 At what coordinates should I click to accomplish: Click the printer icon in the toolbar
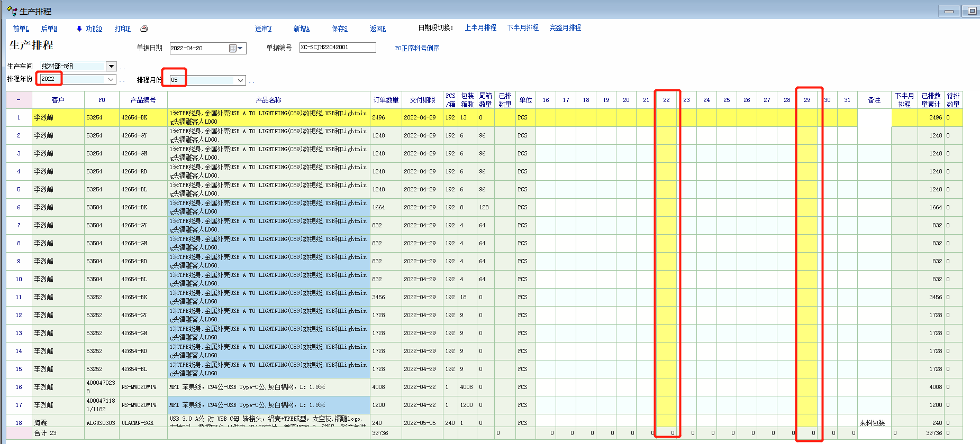[x=144, y=29]
